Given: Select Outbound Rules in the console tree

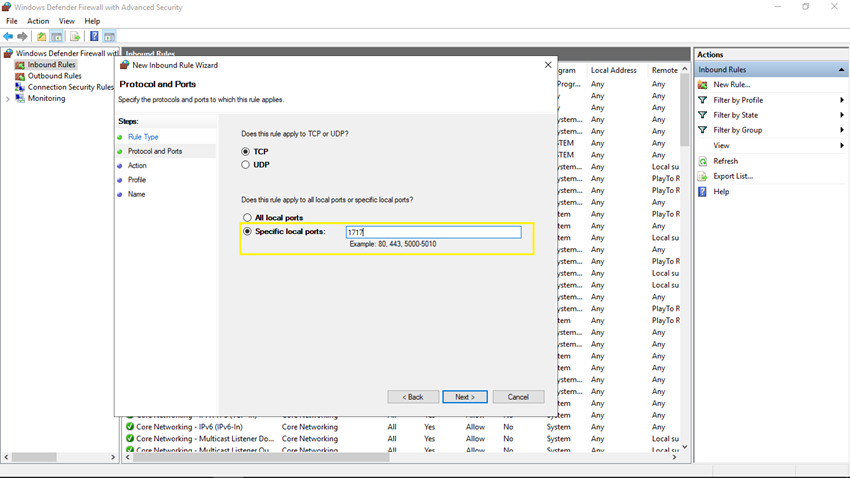Looking at the screenshot, I should tap(55, 76).
